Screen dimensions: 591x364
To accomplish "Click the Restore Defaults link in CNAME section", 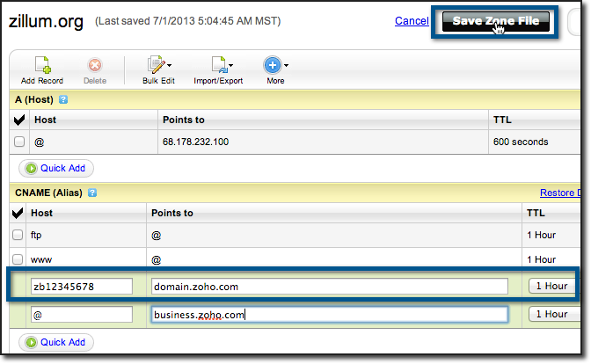I will point(560,193).
